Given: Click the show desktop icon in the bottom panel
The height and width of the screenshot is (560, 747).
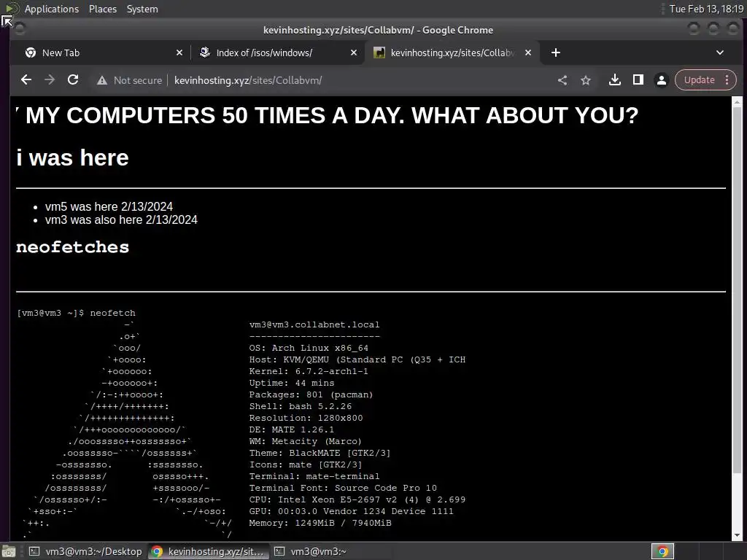Looking at the screenshot, I should (9, 551).
